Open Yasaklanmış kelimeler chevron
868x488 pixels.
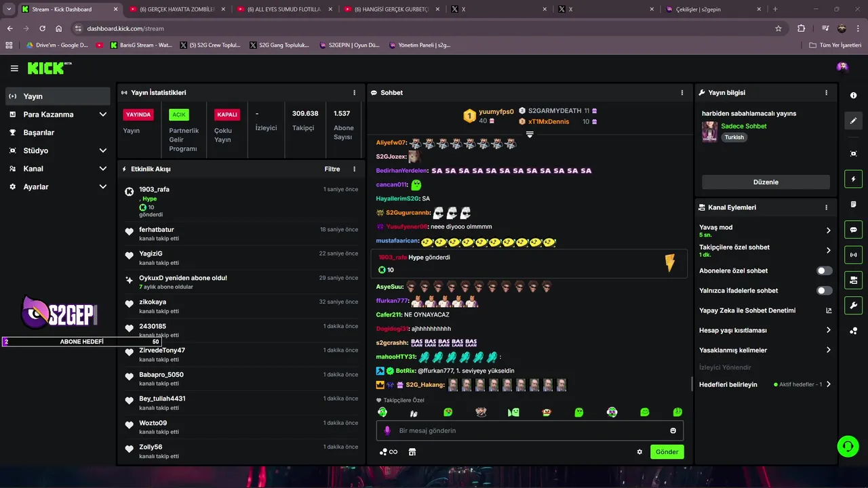pyautogui.click(x=829, y=350)
